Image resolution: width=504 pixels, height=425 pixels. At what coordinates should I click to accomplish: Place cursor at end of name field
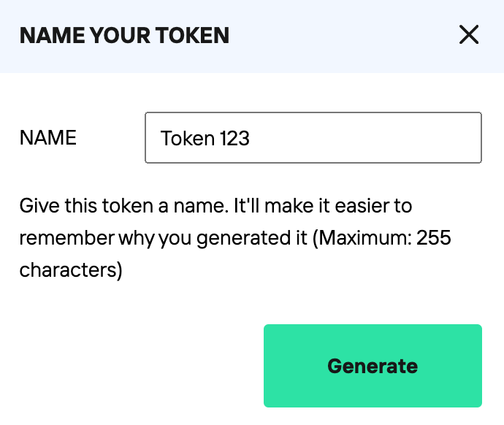coord(365,137)
